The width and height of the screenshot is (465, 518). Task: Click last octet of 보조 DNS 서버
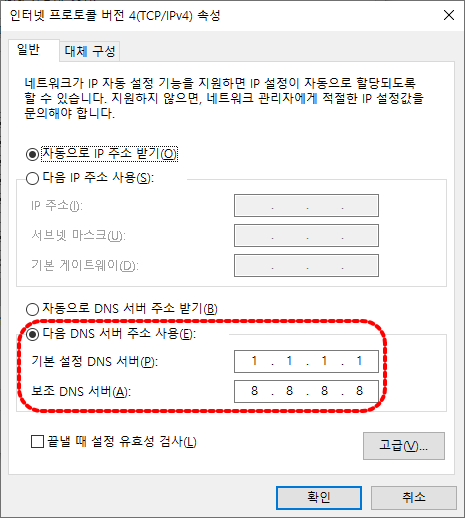359,391
